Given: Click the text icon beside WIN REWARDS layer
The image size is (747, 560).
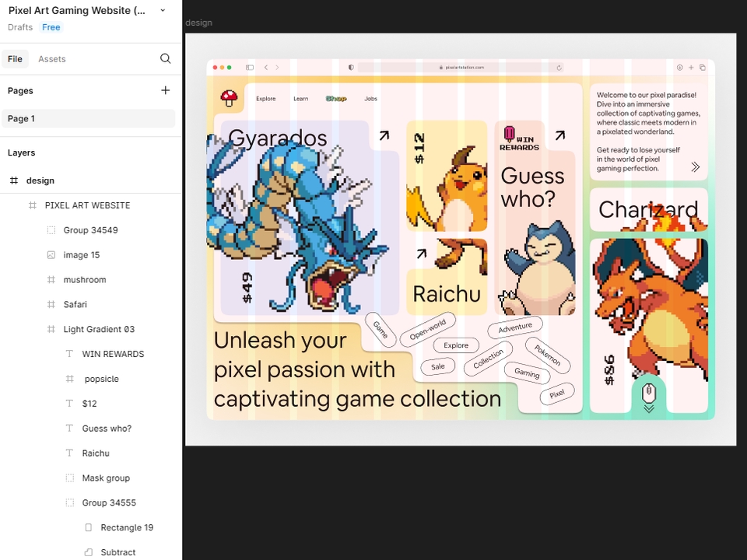Looking at the screenshot, I should coord(69,354).
